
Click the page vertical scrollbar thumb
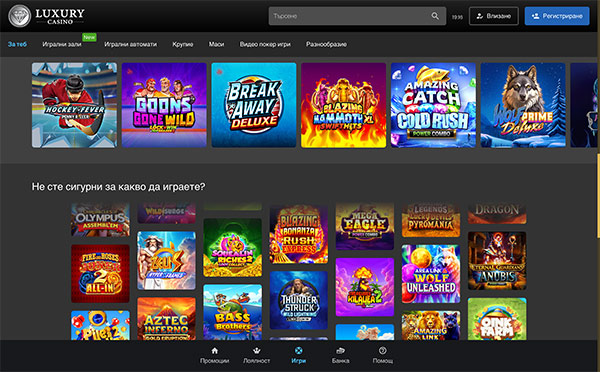(x=598, y=195)
